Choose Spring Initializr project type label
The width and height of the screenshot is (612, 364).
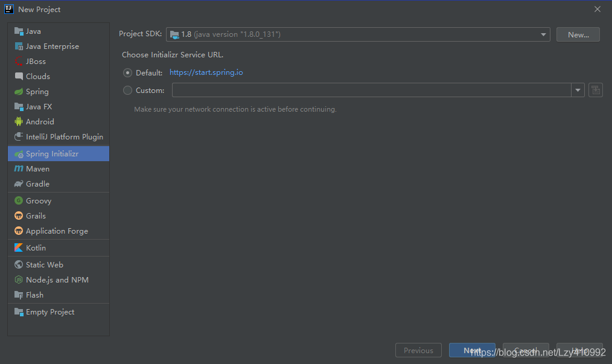[x=53, y=154]
